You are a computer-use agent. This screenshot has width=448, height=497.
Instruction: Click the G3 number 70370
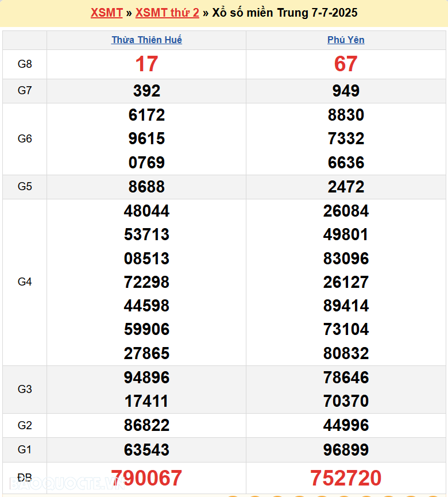346,401
